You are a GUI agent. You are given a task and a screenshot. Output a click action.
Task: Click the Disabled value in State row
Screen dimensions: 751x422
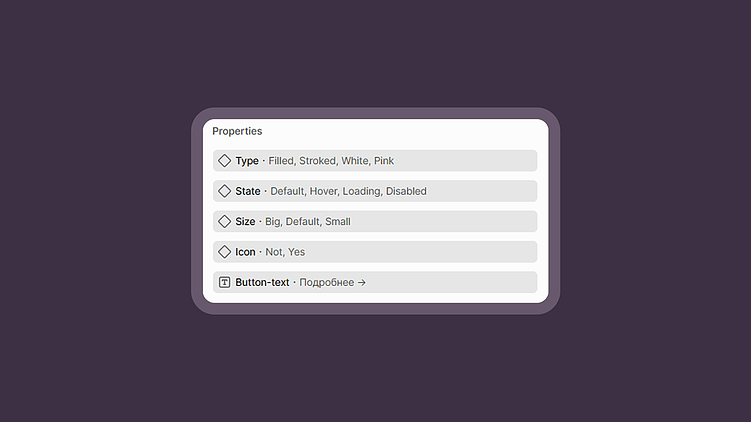click(x=406, y=191)
